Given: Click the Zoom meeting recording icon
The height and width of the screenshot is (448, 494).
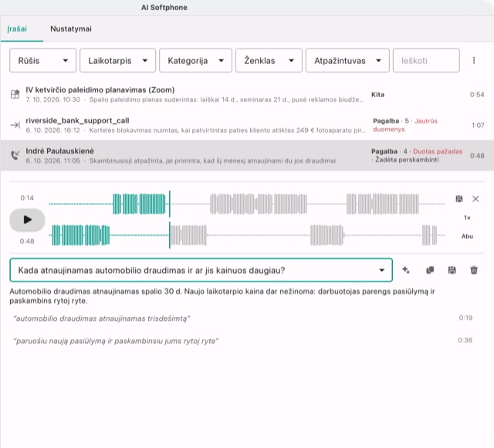Looking at the screenshot, I should (15, 94).
